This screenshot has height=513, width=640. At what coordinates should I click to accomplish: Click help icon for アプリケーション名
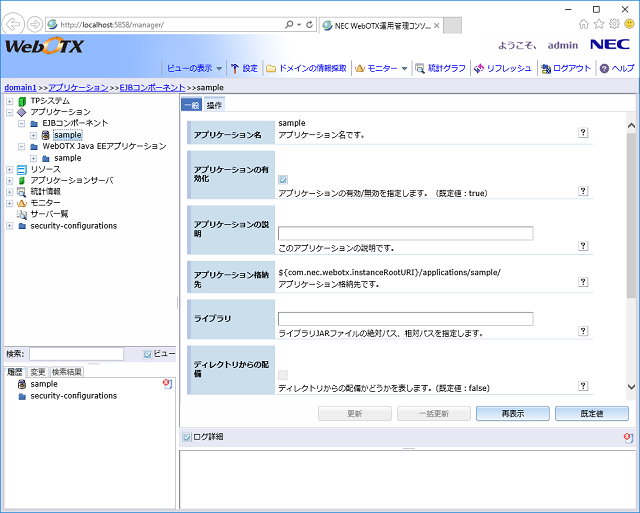(x=583, y=132)
